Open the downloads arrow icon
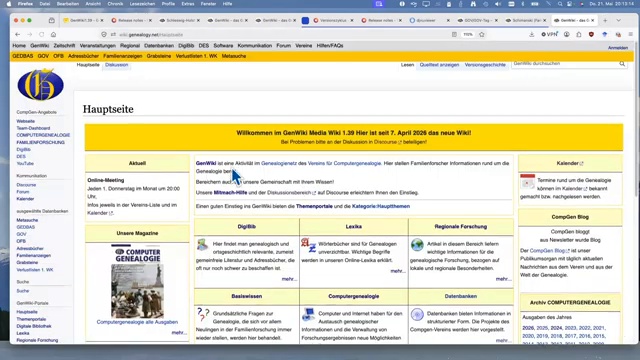 (x=531, y=35)
